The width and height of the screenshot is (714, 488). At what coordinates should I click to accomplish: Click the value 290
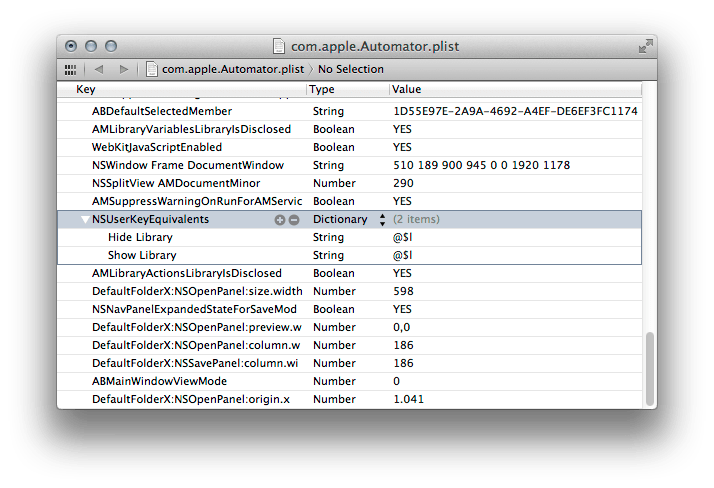403,183
